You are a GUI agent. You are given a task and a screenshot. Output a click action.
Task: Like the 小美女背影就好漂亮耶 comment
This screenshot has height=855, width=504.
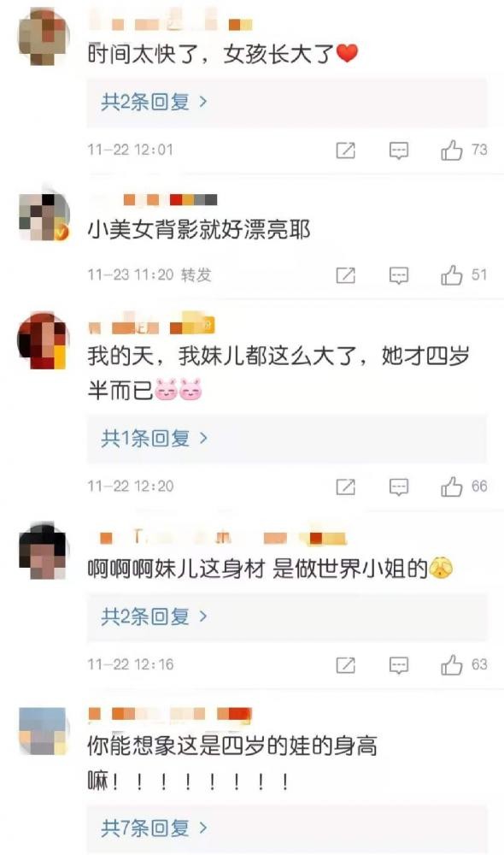pos(452,274)
